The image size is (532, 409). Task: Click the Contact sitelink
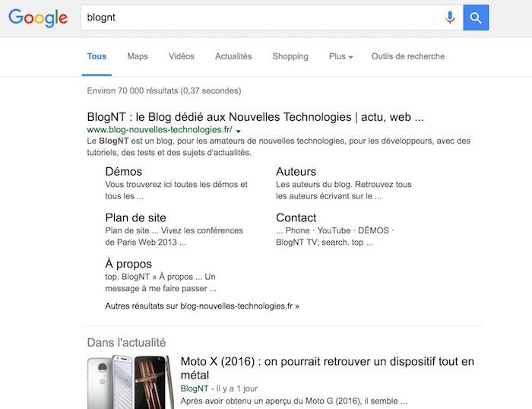click(x=296, y=218)
